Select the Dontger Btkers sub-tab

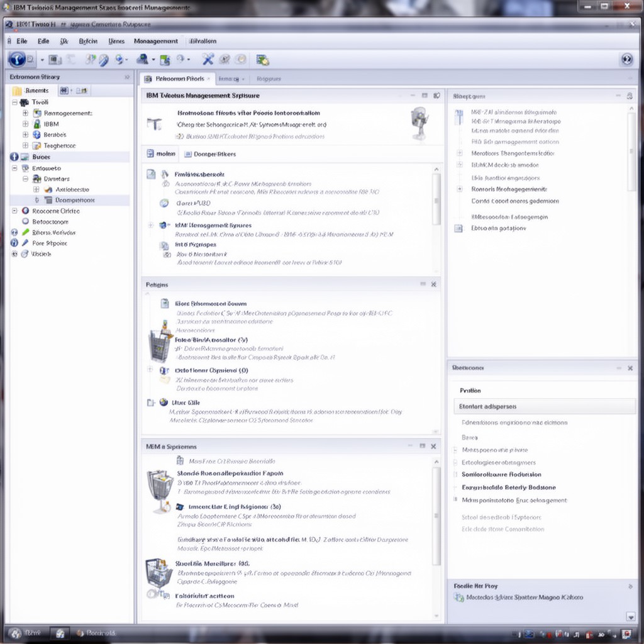point(210,154)
